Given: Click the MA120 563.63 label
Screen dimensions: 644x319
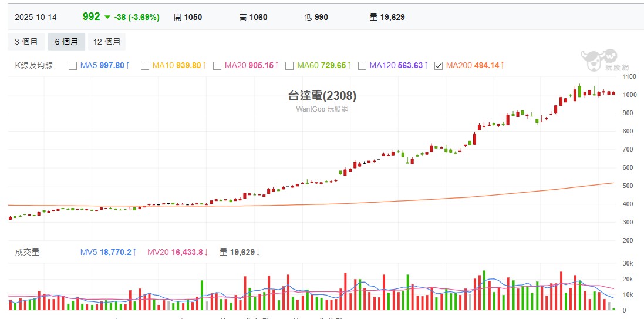Looking at the screenshot, I should pyautogui.click(x=399, y=65).
